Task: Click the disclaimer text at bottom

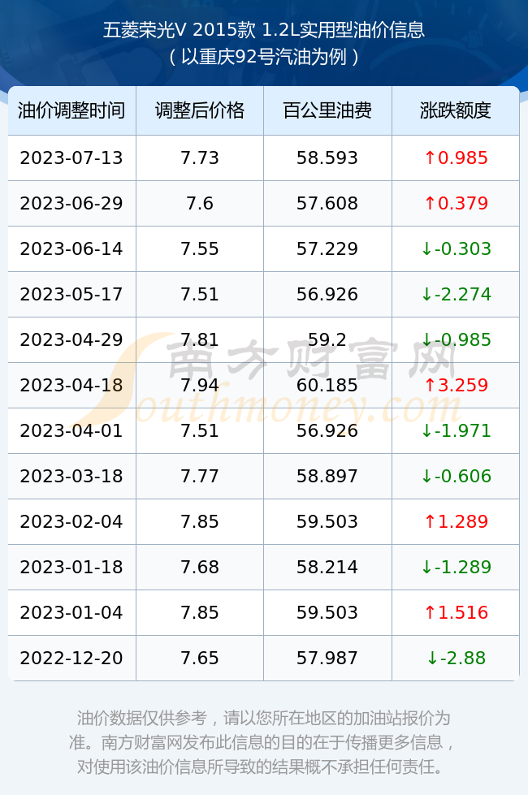Action: [x=264, y=743]
